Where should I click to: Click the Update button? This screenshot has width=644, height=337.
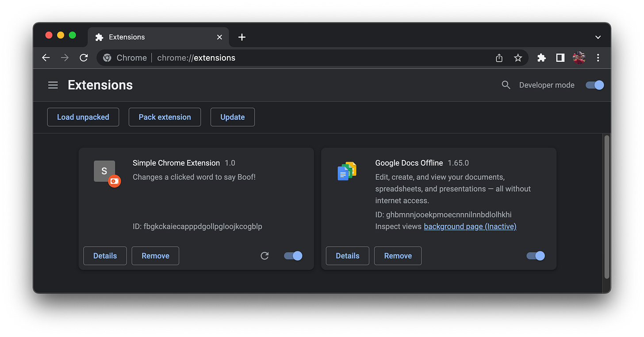click(x=233, y=117)
